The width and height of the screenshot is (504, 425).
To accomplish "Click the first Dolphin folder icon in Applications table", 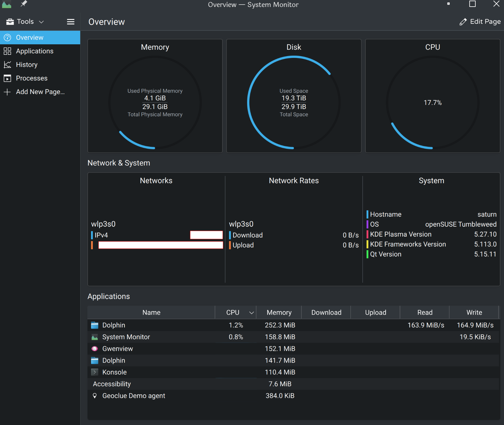I will pos(95,325).
